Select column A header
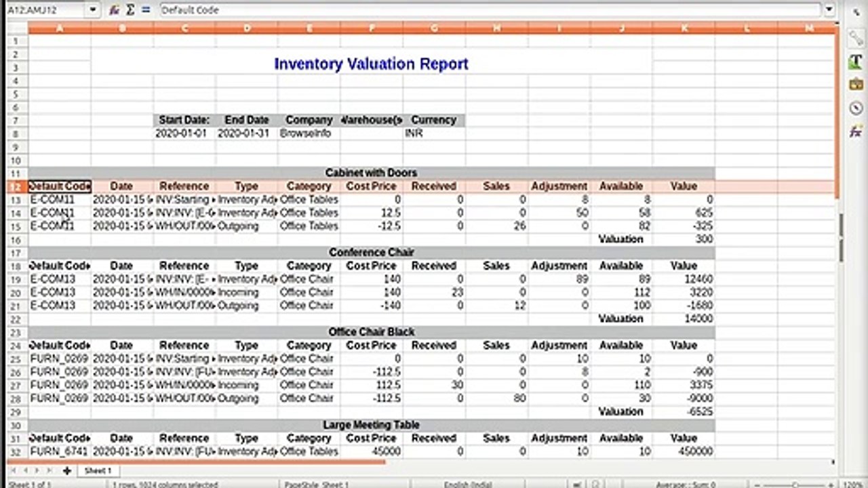868x488 pixels. [60, 28]
